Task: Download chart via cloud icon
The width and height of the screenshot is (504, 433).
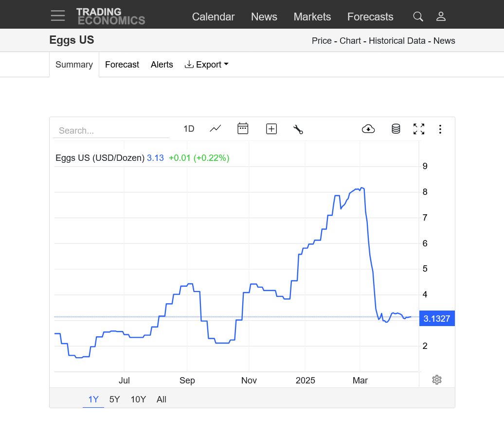Action: click(x=368, y=129)
